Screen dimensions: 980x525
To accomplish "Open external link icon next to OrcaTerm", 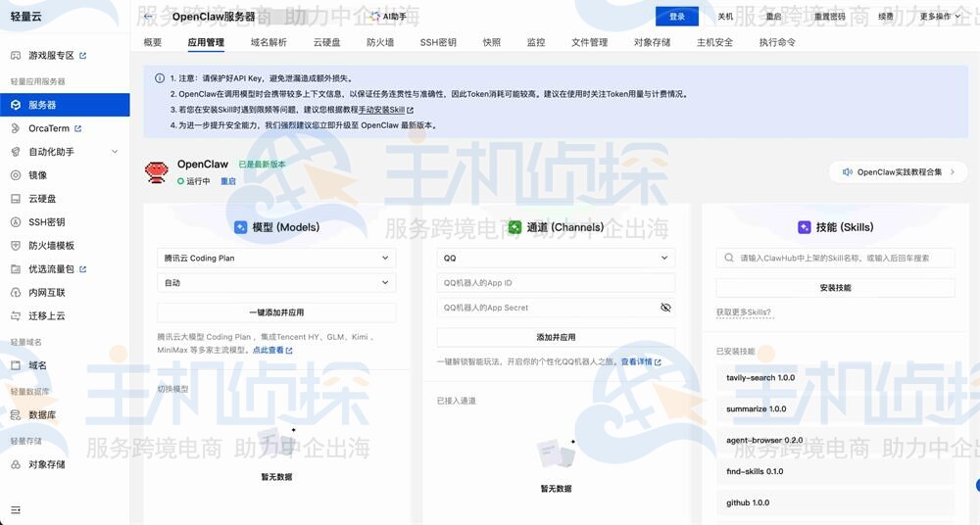I will 78,128.
